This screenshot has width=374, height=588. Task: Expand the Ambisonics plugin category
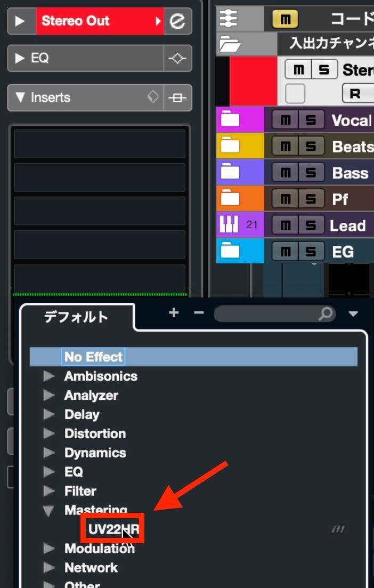[x=49, y=376]
